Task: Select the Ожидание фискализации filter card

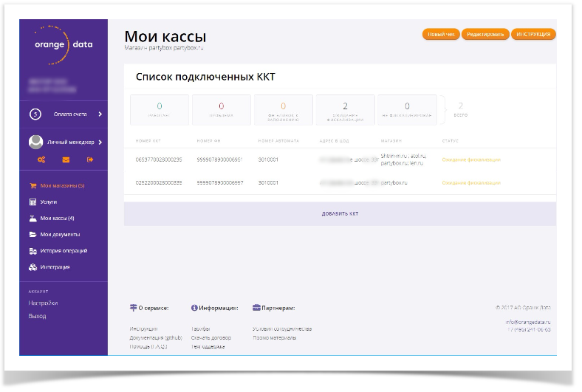Action: tap(345, 110)
